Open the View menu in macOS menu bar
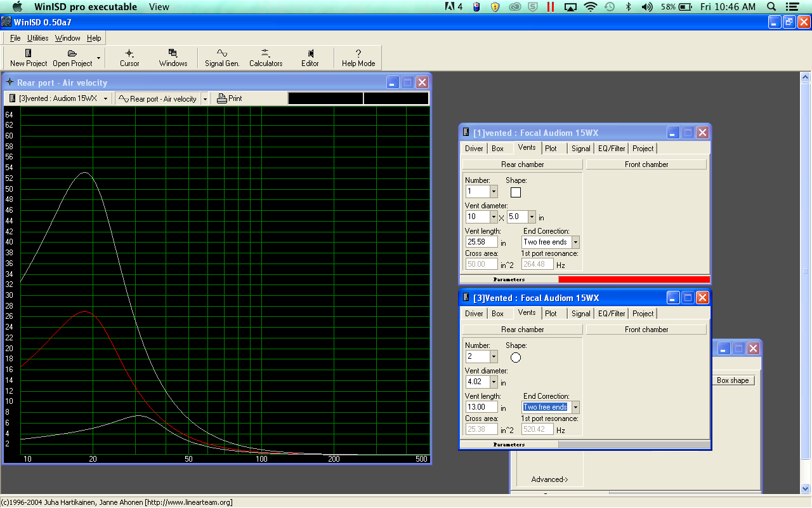 [x=159, y=6]
